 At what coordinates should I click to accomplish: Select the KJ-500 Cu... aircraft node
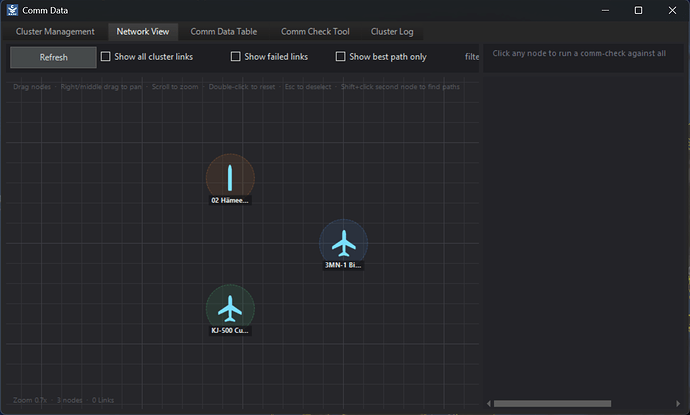coord(230,308)
